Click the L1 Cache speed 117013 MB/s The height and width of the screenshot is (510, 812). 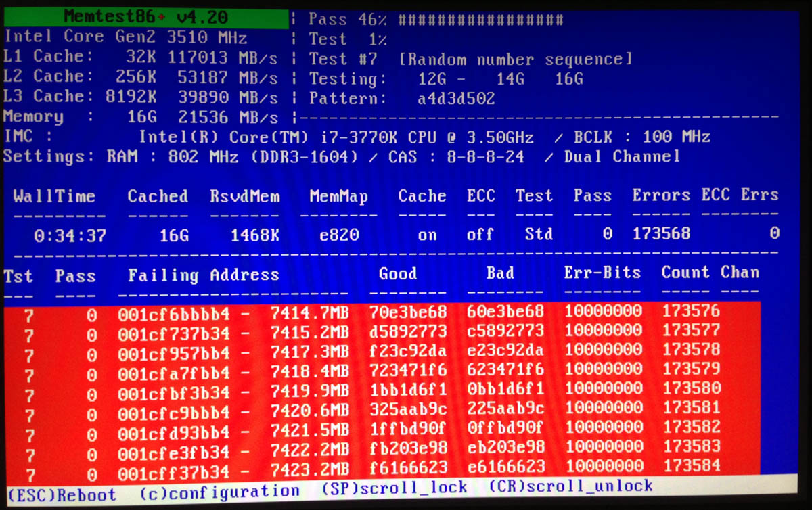tap(223, 57)
